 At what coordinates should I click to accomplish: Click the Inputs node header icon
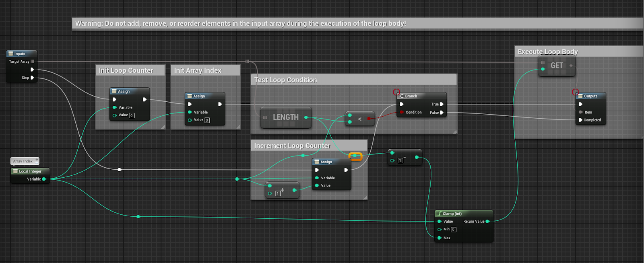click(11, 53)
